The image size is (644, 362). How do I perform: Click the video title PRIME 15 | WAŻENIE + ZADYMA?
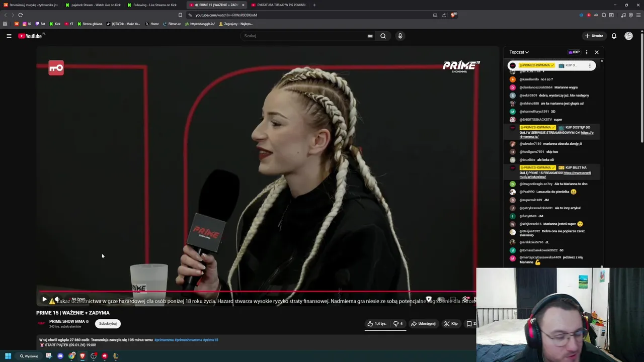(73, 313)
